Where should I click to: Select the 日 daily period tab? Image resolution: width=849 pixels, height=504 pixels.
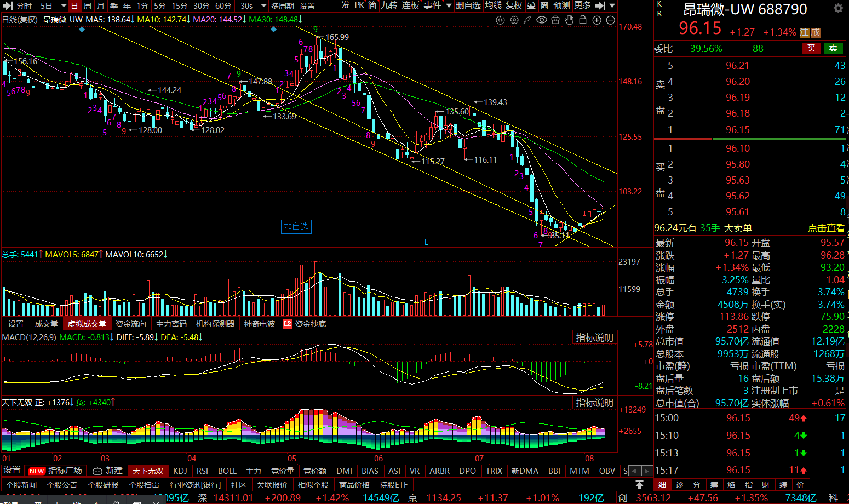(x=74, y=5)
